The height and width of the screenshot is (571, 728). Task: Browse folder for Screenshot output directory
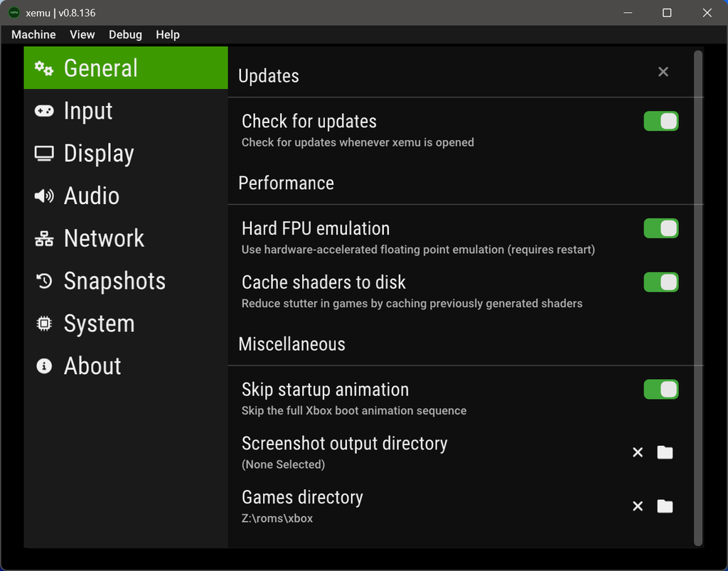tap(665, 452)
